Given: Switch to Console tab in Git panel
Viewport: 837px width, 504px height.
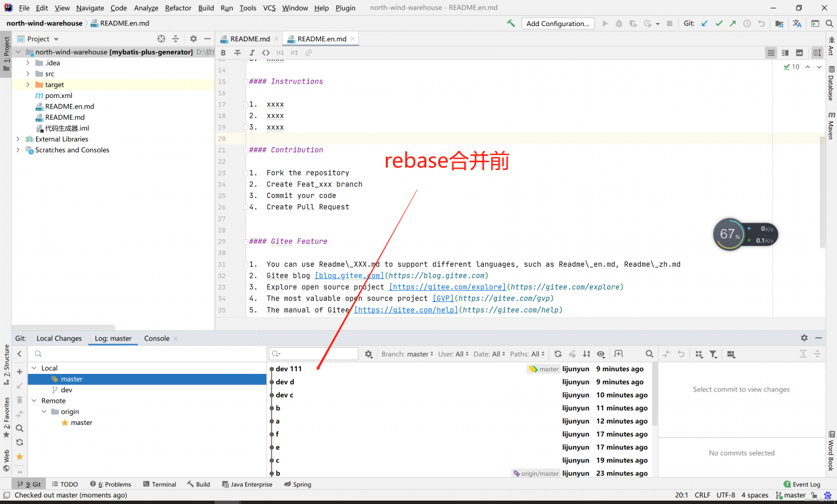Looking at the screenshot, I should pos(157,338).
